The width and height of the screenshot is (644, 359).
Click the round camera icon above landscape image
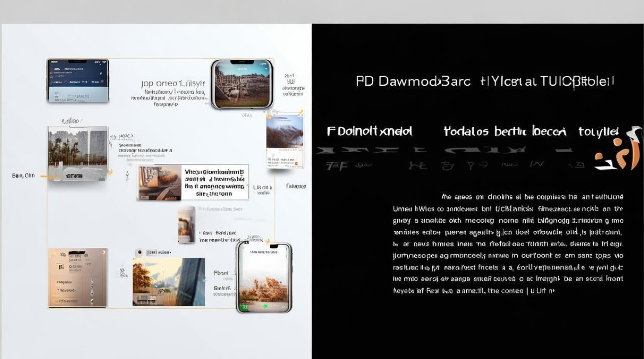tap(139, 252)
